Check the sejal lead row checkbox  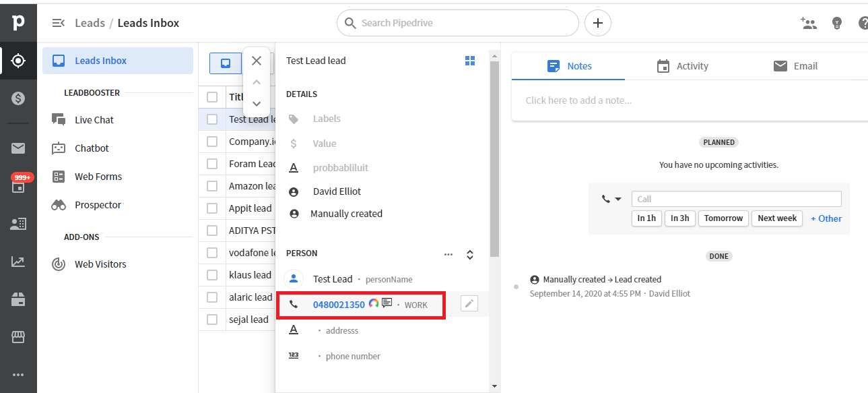click(x=212, y=320)
